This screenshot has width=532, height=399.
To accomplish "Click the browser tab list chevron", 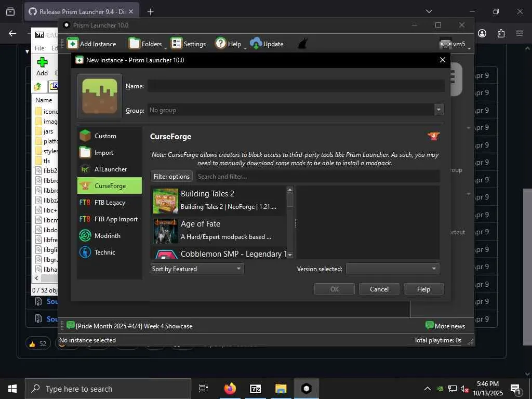I will [x=429, y=11].
